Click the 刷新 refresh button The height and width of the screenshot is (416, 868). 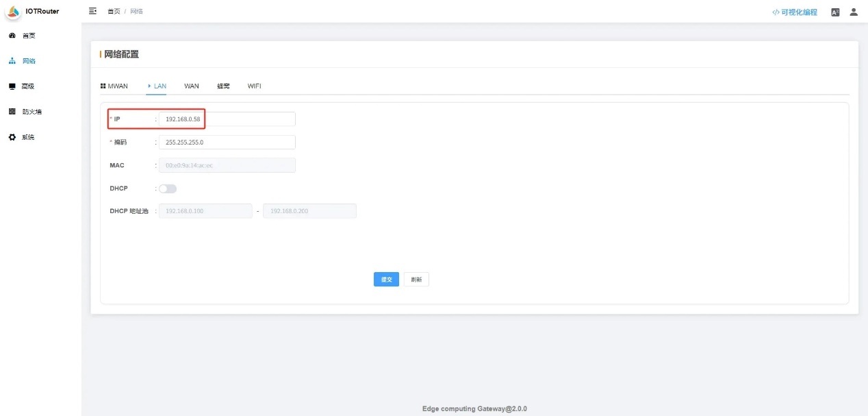tap(416, 280)
